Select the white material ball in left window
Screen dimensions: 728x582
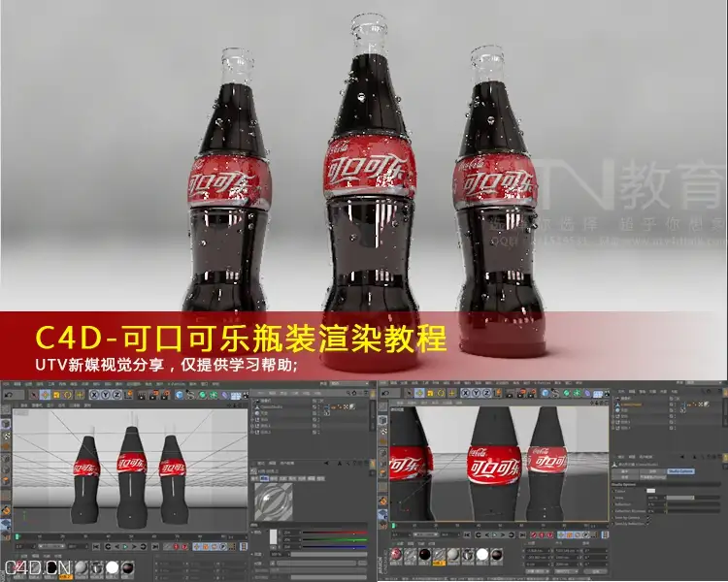click(113, 567)
